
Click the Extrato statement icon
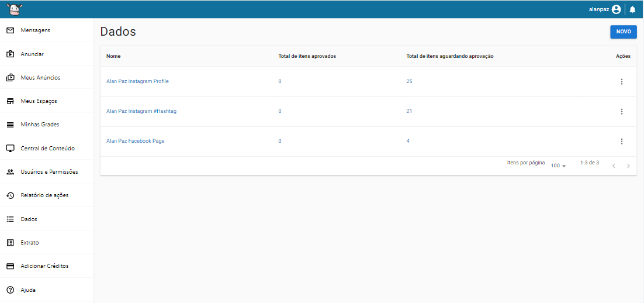click(x=11, y=243)
